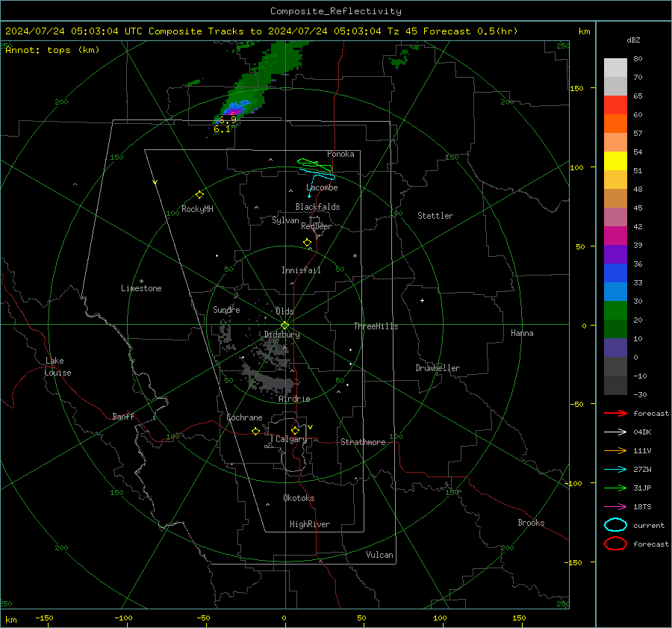This screenshot has height=628, width=672.
Task: Click the blue swatch between 36 and 33
Action: pyautogui.click(x=615, y=273)
